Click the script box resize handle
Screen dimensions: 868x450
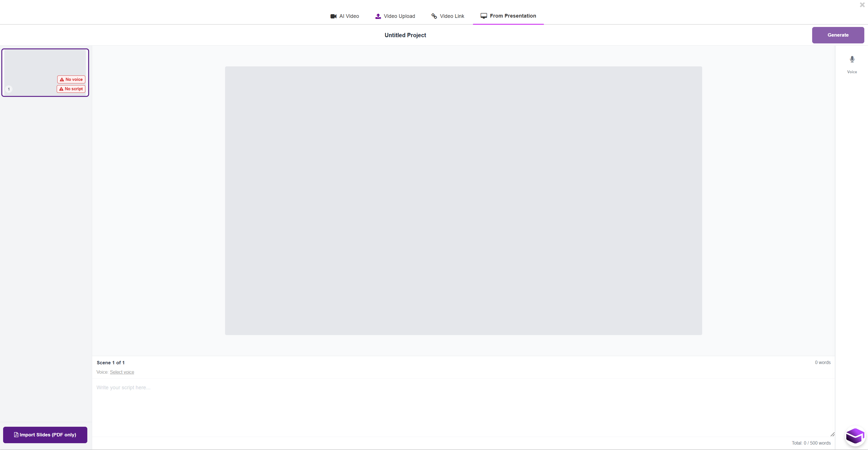(832, 434)
